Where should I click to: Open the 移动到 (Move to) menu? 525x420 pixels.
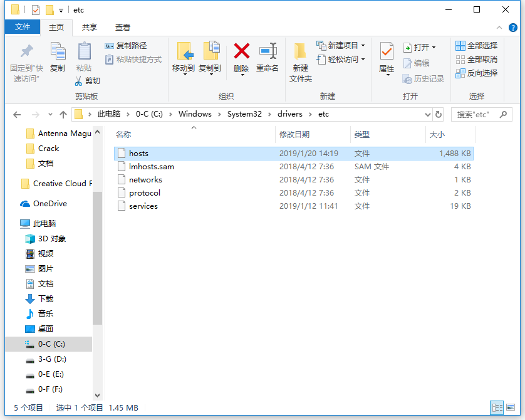pos(184,58)
